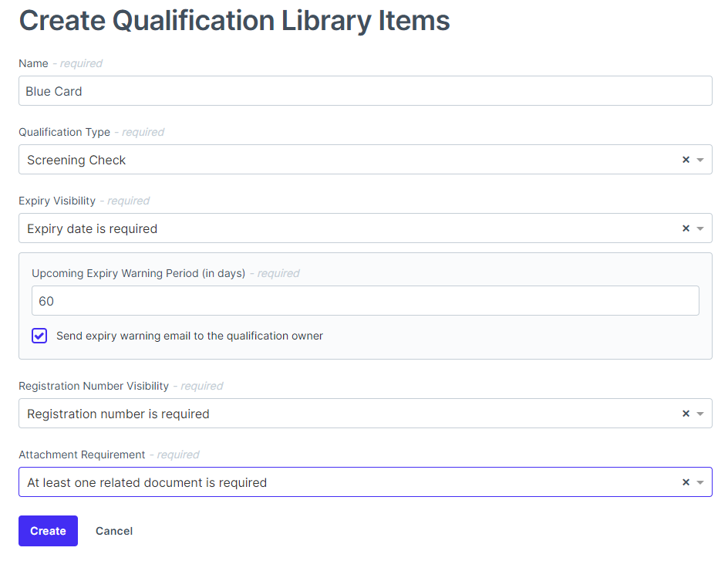This screenshot has width=728, height=561.
Task: Click the Screening Check selected value
Action: [x=76, y=160]
